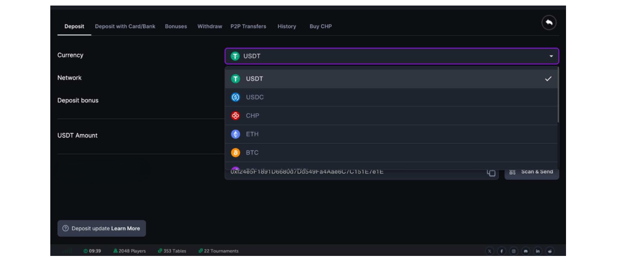Click the back arrow button

tap(549, 23)
